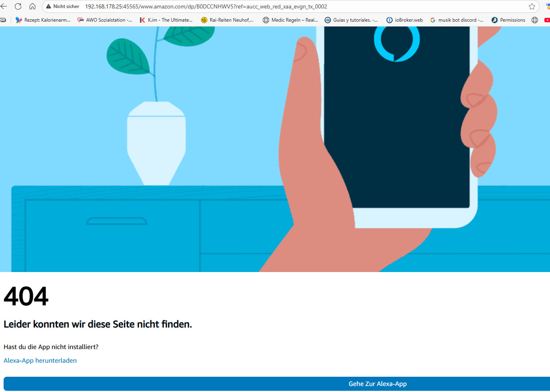Open the 'musik bot discord' bookmark
This screenshot has width=550, height=392.
click(x=457, y=20)
